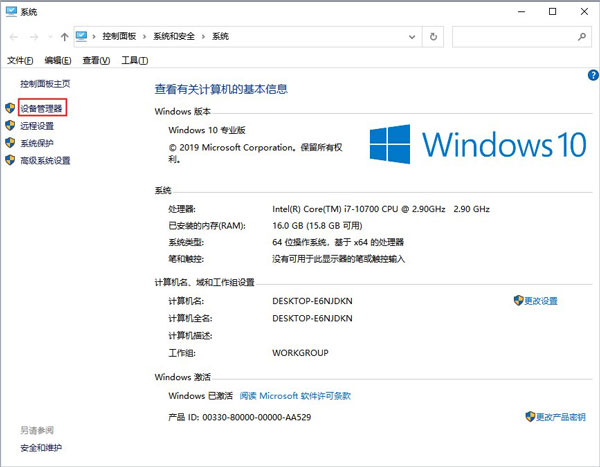Open 系统保护 link
Screen dimensions: 600x467
[37, 143]
